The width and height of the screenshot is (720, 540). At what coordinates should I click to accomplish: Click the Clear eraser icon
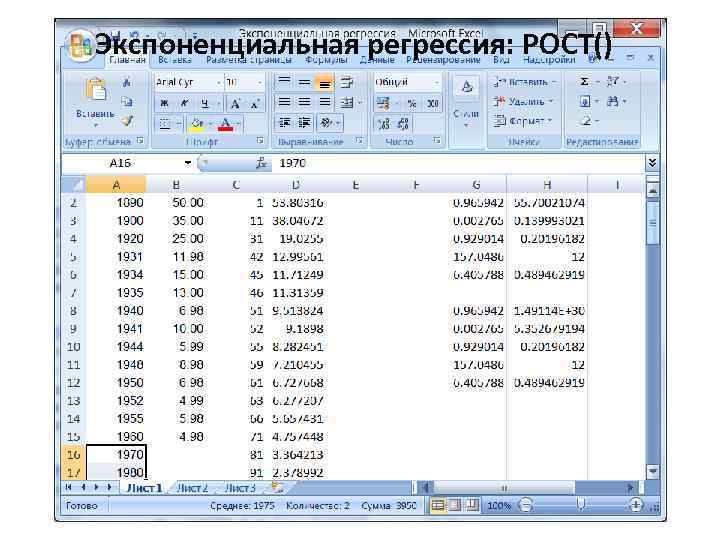[x=585, y=121]
